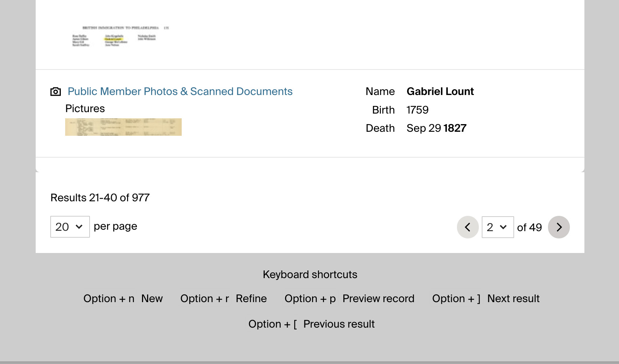Click the death date Sep 29 1827
Viewport: 619px width, 364px height.
pos(436,128)
